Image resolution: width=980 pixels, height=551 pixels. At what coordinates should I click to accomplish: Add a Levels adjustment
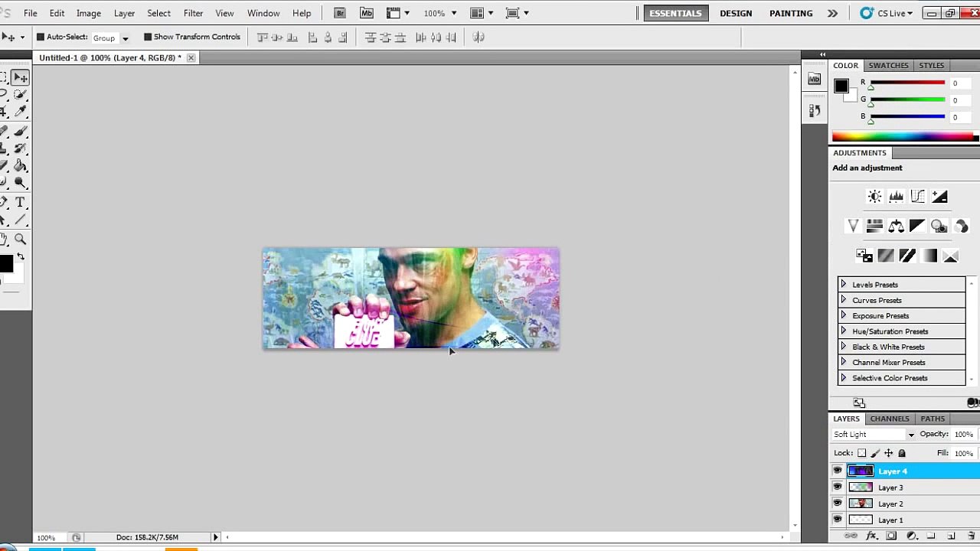click(x=896, y=197)
